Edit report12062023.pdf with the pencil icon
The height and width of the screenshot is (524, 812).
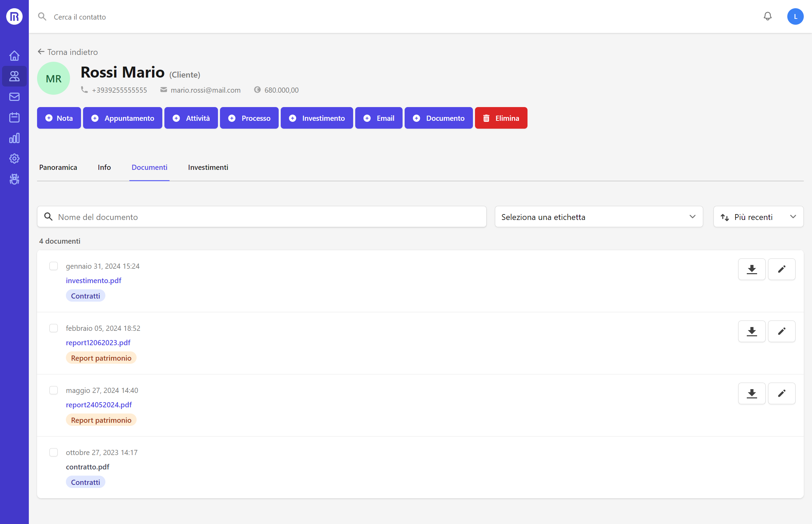coord(781,331)
